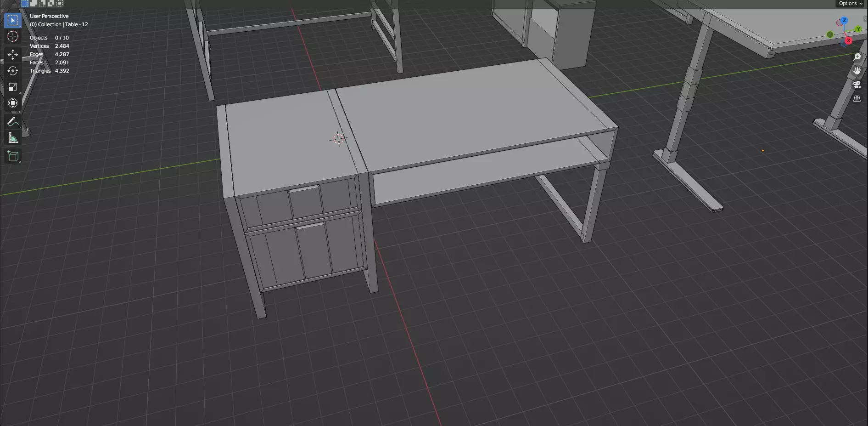The height and width of the screenshot is (426, 868).
Task: Click the 'User Perspective' label
Action: click(49, 16)
